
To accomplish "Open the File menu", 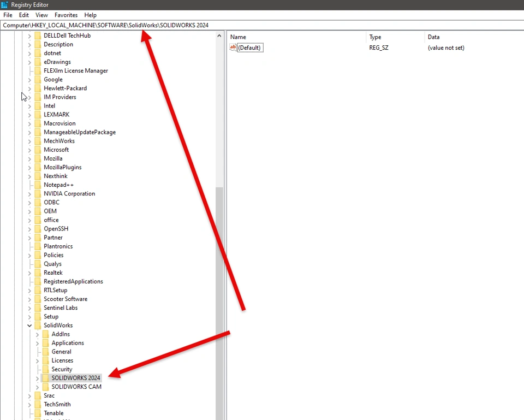I will tap(8, 15).
